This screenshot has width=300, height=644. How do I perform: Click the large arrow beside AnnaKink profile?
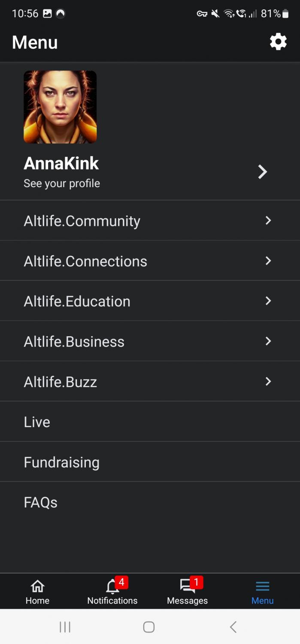262,172
